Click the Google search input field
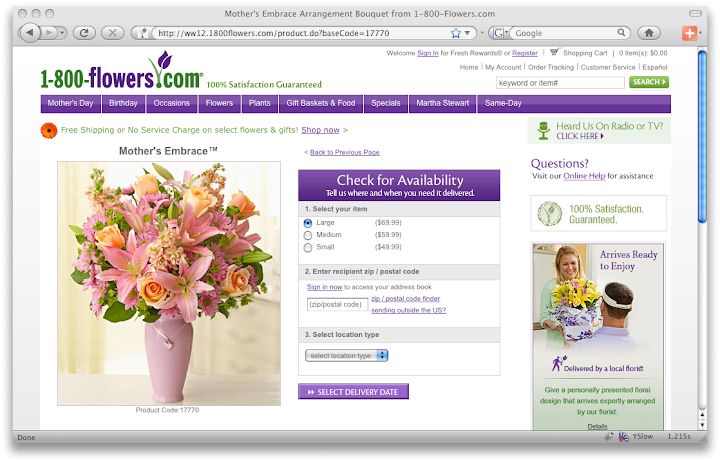The image size is (720, 462). click(565, 33)
